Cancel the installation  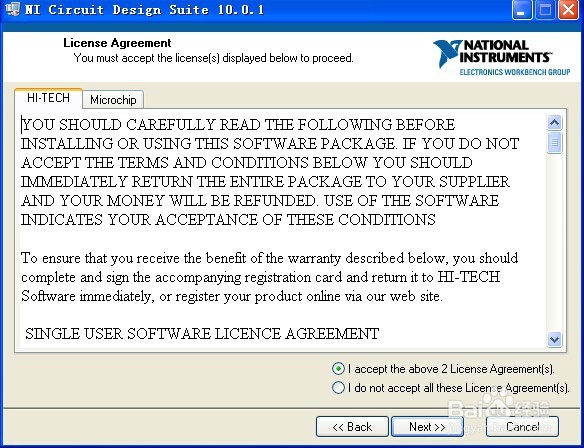point(522,427)
